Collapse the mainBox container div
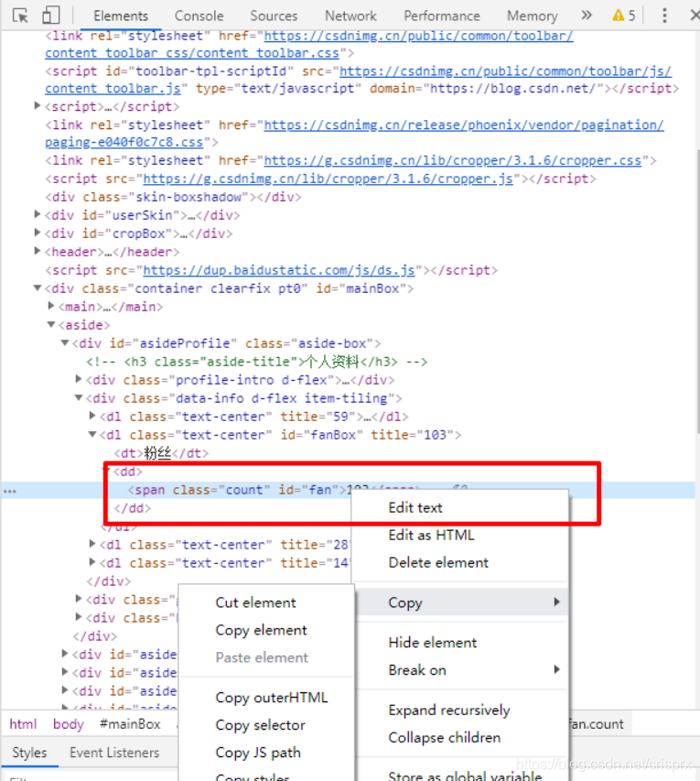The width and height of the screenshot is (700, 781). 37,287
